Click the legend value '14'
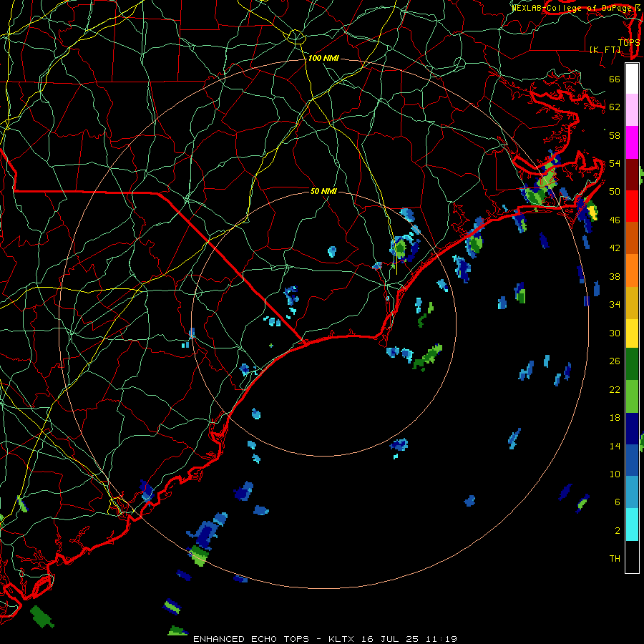Image resolution: width=644 pixels, height=644 pixels. click(615, 446)
